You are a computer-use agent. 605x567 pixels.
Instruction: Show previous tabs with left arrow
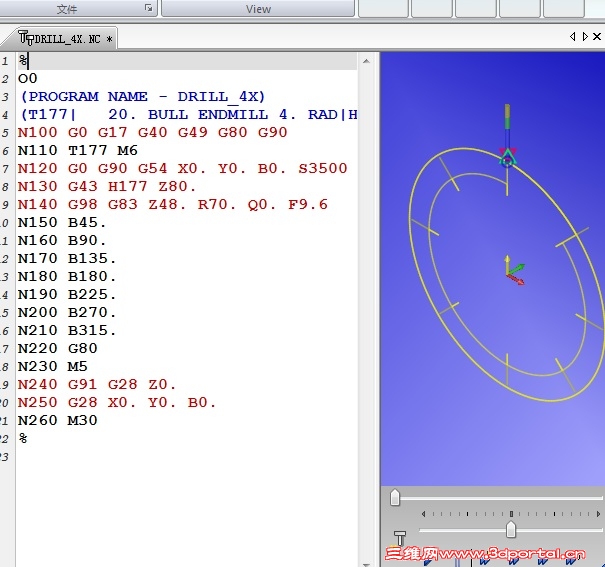tap(572, 36)
